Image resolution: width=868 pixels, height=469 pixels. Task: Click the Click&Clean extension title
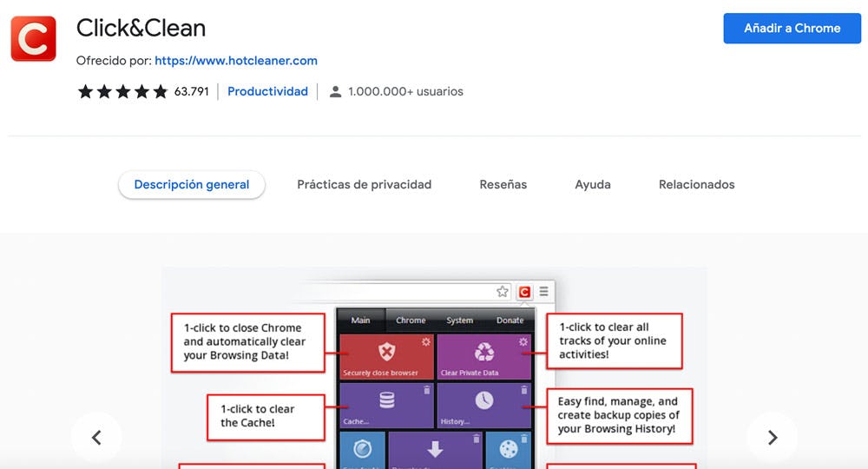pyautogui.click(x=141, y=29)
